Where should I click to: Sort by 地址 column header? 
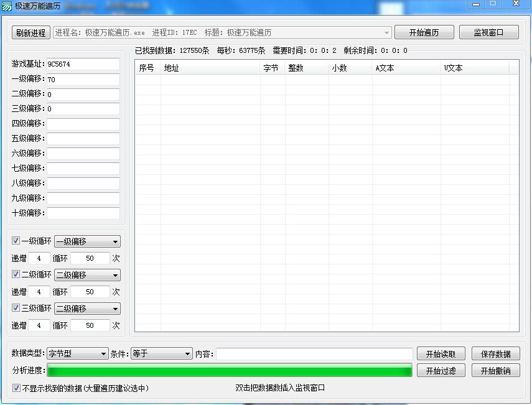coord(210,68)
